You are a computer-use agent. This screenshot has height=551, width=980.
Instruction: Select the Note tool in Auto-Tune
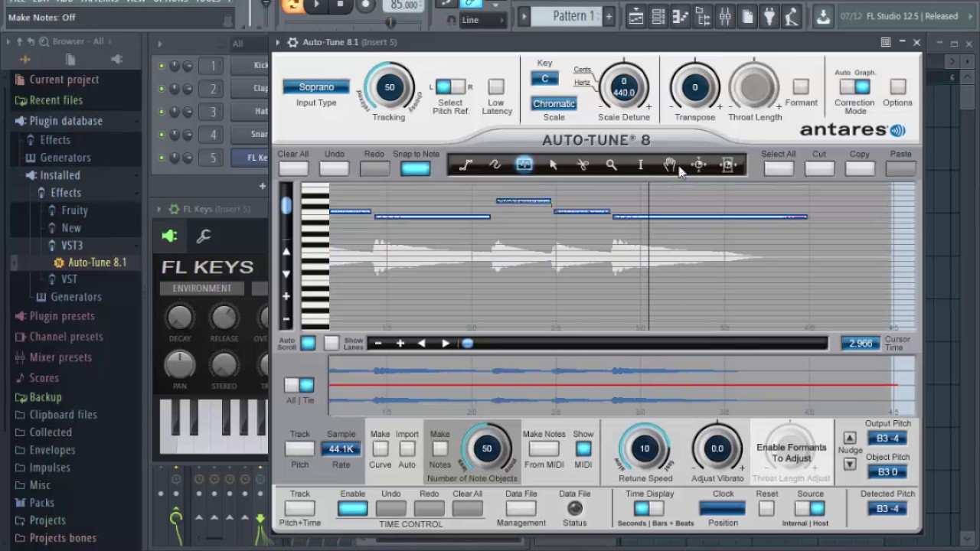[x=524, y=165]
